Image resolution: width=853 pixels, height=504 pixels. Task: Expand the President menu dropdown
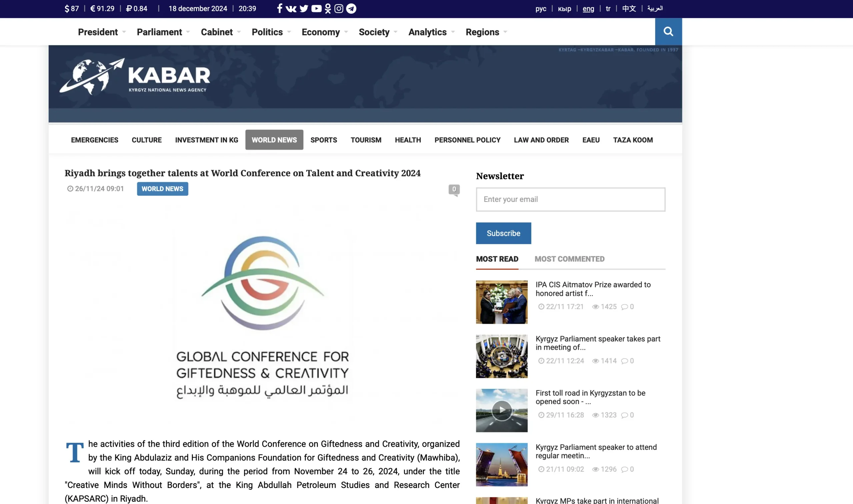point(102,32)
